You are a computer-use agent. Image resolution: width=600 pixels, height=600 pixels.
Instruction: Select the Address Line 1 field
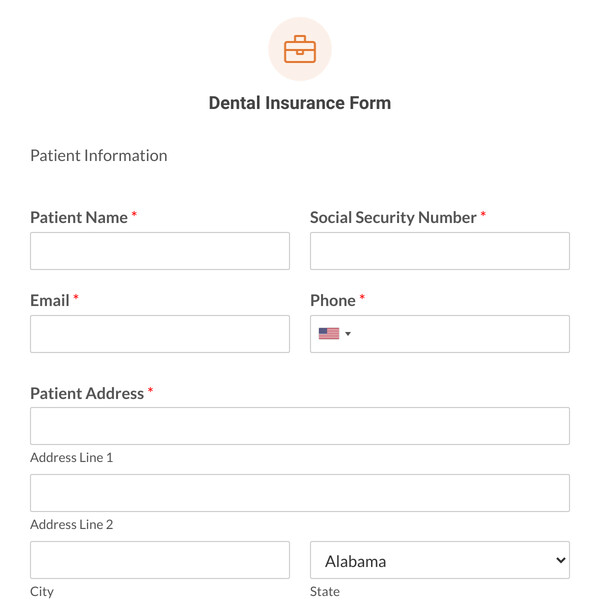[x=300, y=426]
